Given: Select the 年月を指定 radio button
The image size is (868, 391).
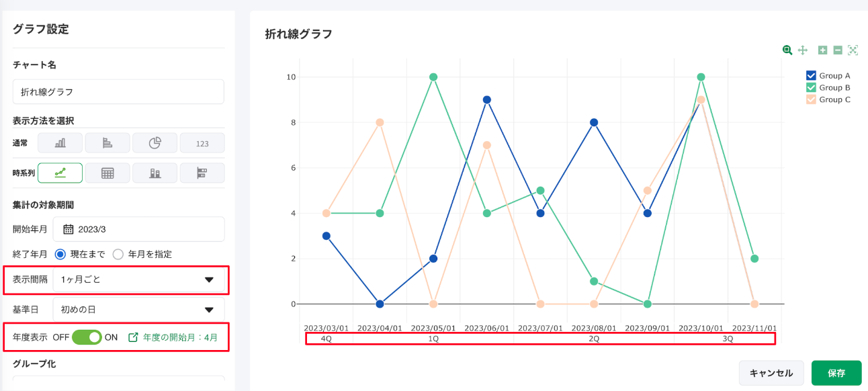Looking at the screenshot, I should click(118, 254).
